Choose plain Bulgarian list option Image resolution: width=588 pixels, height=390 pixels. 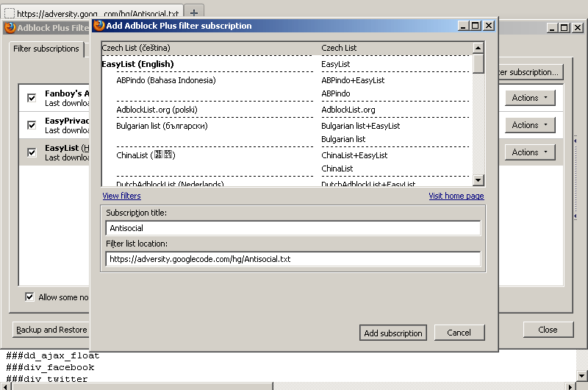[343, 139]
